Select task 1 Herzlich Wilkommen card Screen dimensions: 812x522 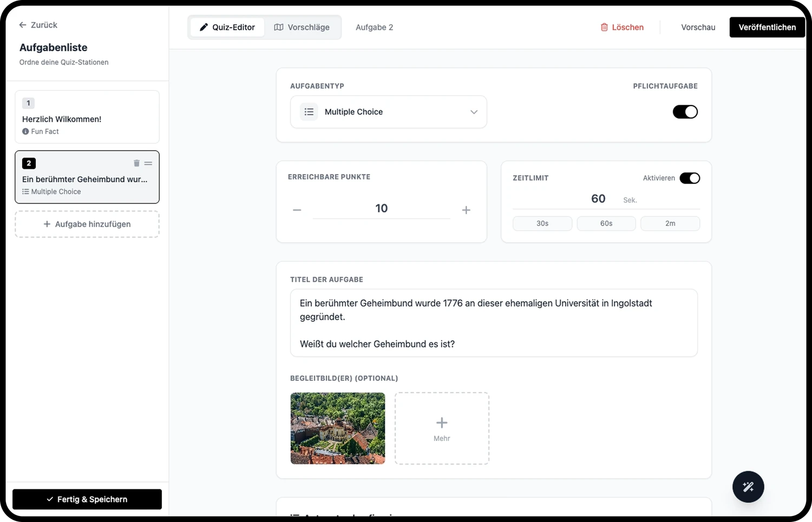pyautogui.click(x=87, y=117)
